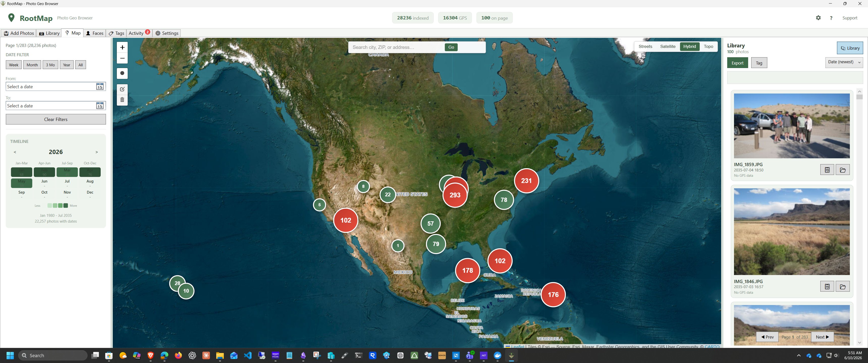868x363 pixels.
Task: Select the Hybrid map layer
Action: tap(689, 46)
